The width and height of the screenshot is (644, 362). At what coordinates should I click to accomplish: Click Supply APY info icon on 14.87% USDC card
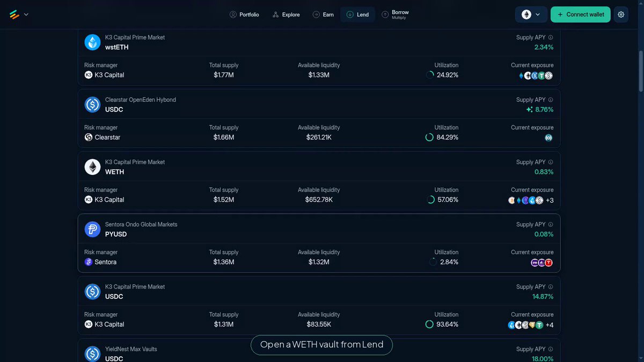(551, 287)
